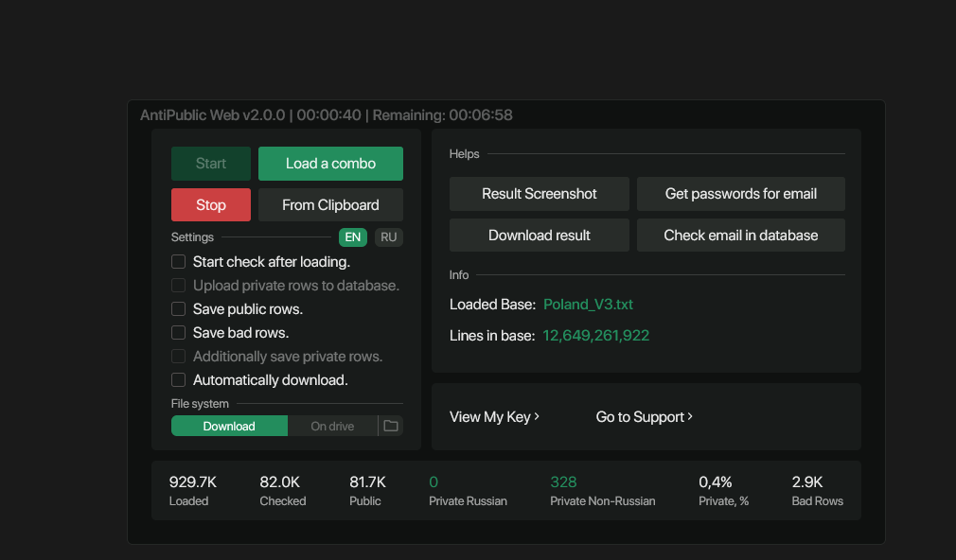This screenshot has width=956, height=560.
Task: Click the 81.7K Public stat
Action: (x=367, y=491)
